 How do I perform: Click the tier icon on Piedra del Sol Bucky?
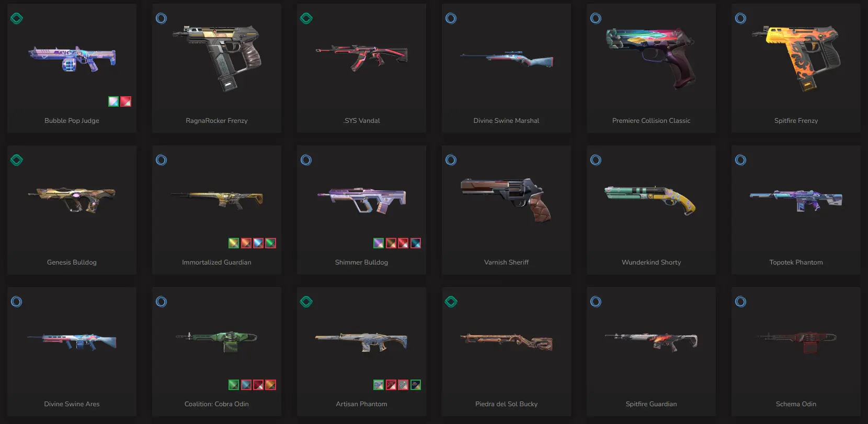(x=451, y=302)
